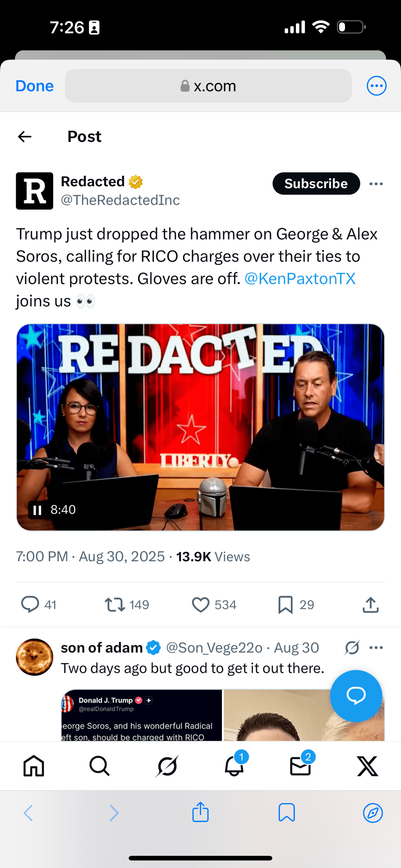Open Grok via its bottom bar icon
401x868 pixels.
pyautogui.click(x=167, y=766)
